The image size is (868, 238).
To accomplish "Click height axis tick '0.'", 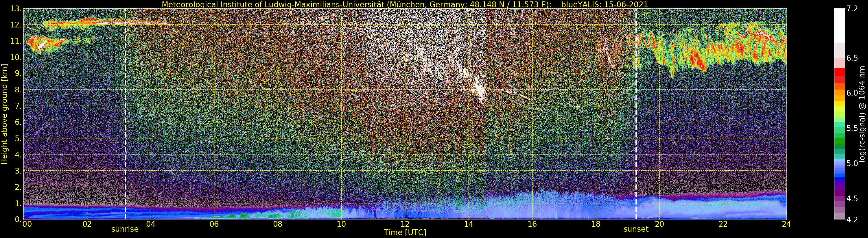I will point(18,220).
